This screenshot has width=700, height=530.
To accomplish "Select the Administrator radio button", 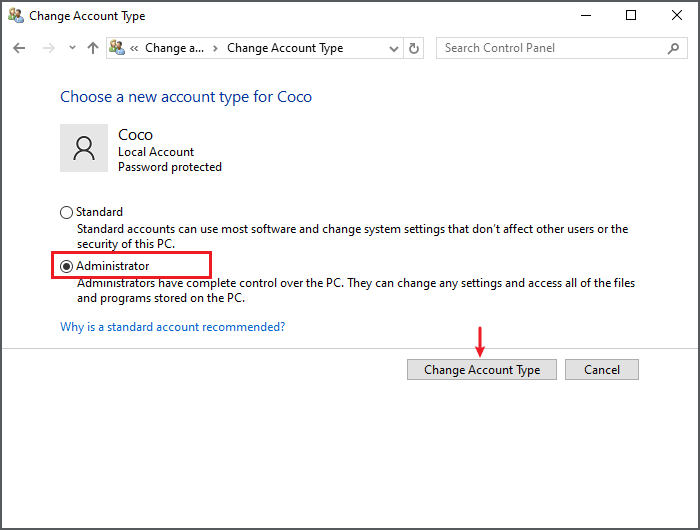I will (x=66, y=266).
